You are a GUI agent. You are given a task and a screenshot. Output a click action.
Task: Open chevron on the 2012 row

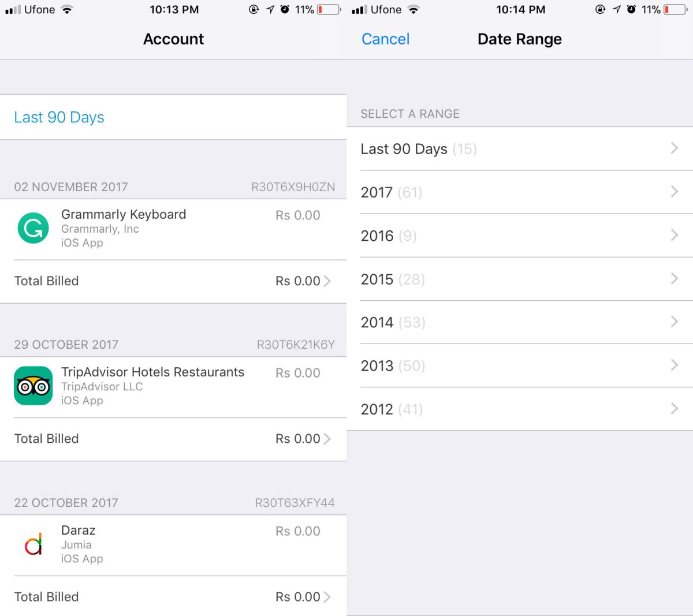674,408
